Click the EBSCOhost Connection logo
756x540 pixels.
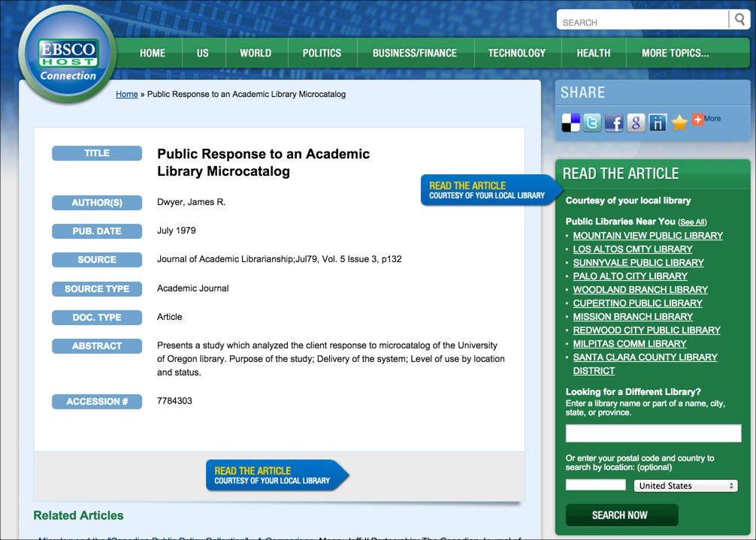coord(68,54)
